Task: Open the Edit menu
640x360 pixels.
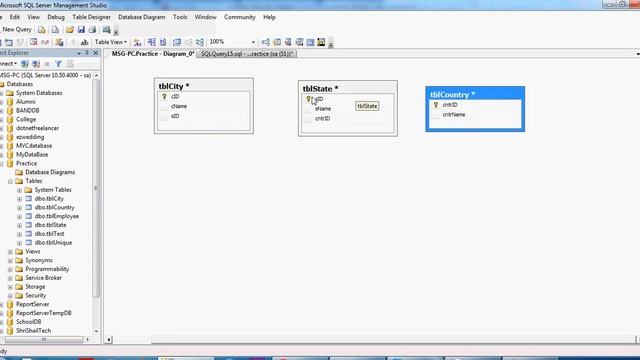Action: [15, 17]
